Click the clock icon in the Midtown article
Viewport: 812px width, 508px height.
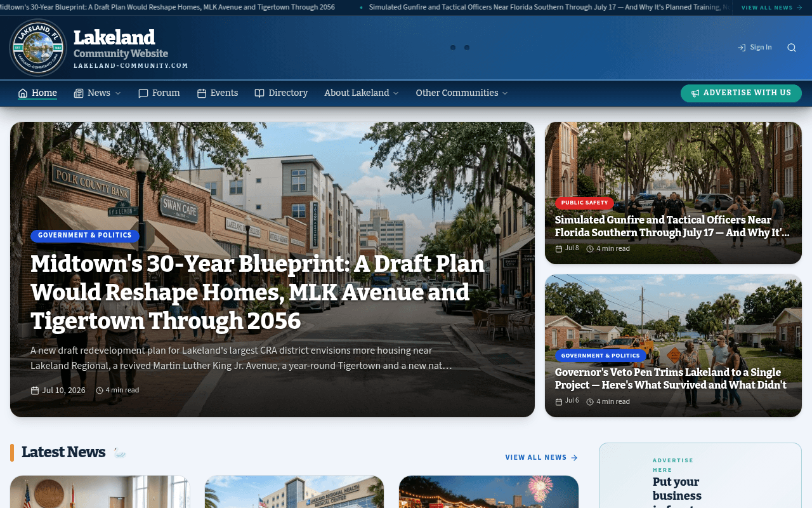[x=100, y=391]
